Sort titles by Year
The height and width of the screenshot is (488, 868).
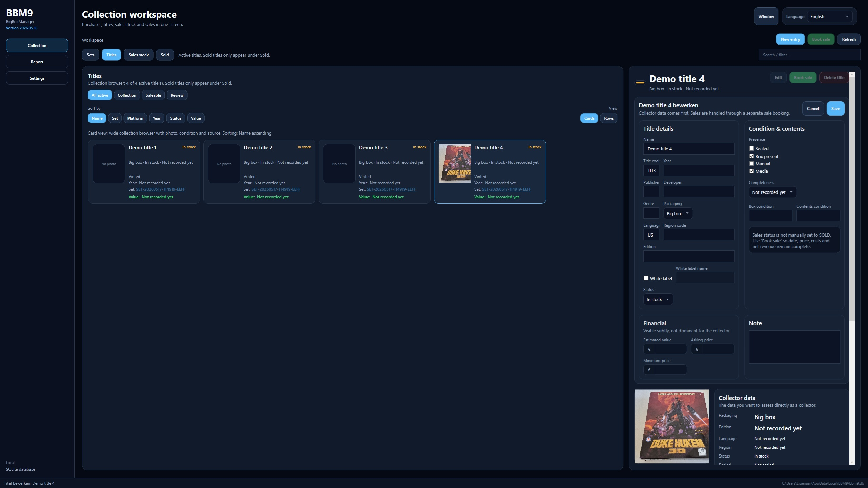point(157,118)
